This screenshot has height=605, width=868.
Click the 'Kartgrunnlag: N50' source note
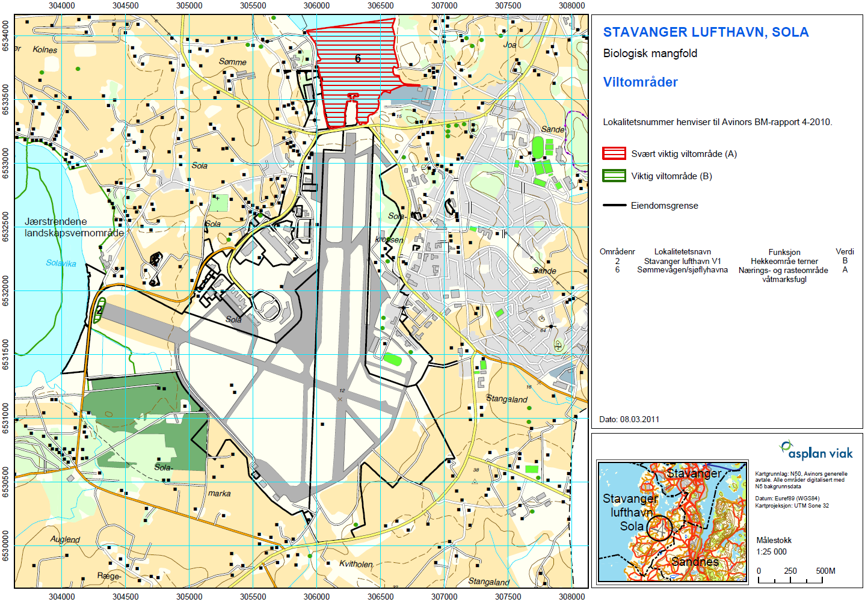(x=801, y=480)
